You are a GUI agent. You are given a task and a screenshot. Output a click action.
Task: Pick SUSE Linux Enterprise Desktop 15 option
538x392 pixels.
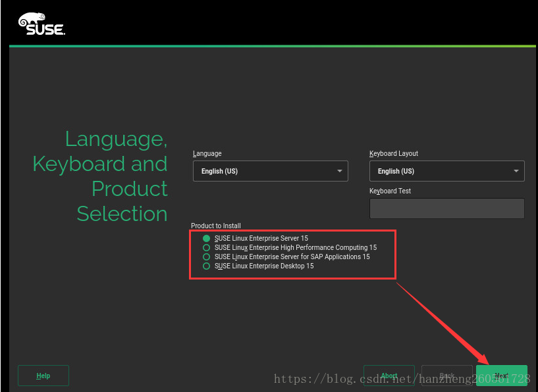click(206, 266)
